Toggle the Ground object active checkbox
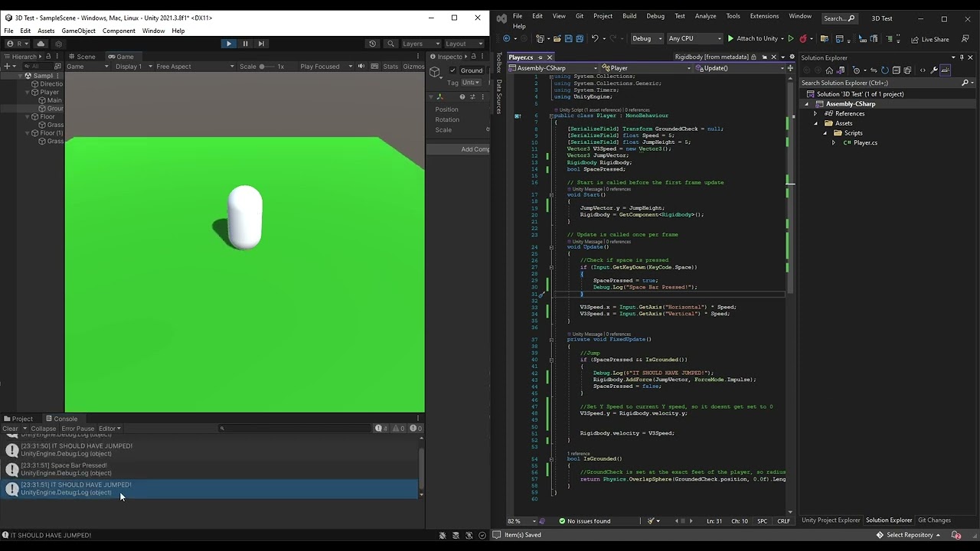The width and height of the screenshot is (980, 551). (452, 70)
